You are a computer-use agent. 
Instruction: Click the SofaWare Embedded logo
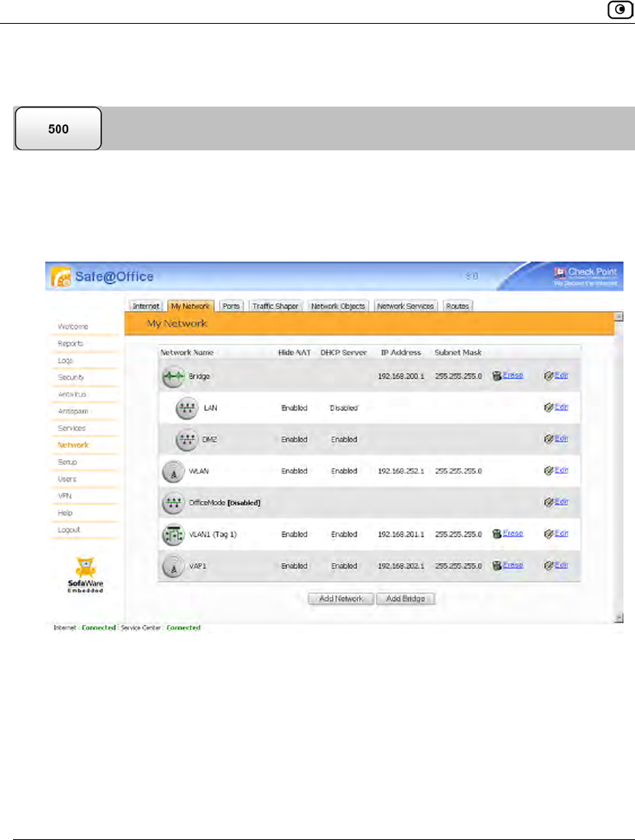[85, 575]
